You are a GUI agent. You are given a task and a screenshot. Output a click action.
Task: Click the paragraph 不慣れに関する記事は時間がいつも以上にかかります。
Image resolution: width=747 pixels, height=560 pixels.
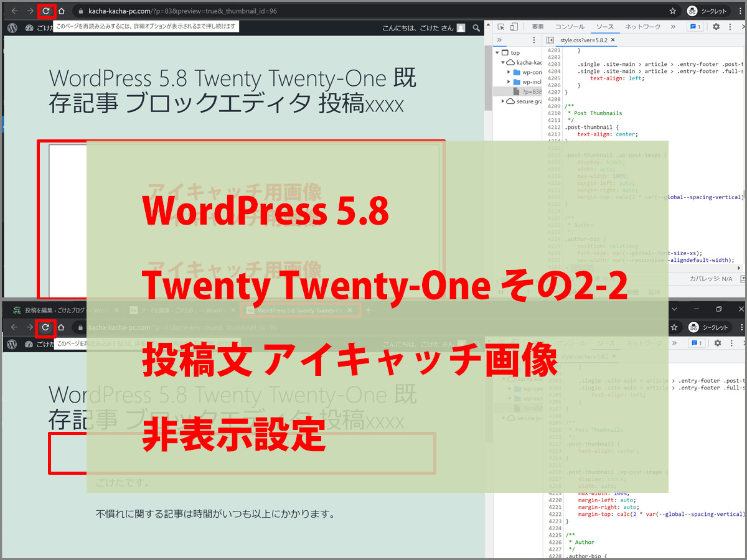[x=215, y=514]
